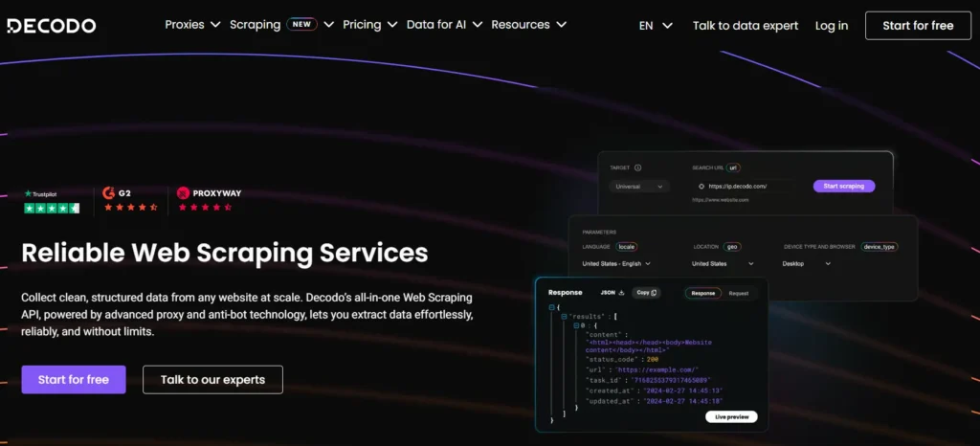Collapse the 0 index JSON node

[x=576, y=325]
